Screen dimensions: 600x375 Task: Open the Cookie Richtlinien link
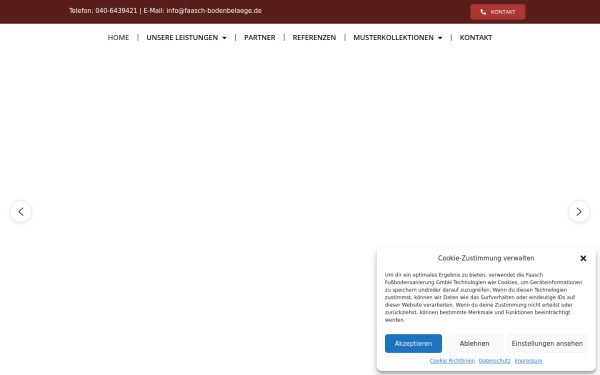pyautogui.click(x=452, y=361)
